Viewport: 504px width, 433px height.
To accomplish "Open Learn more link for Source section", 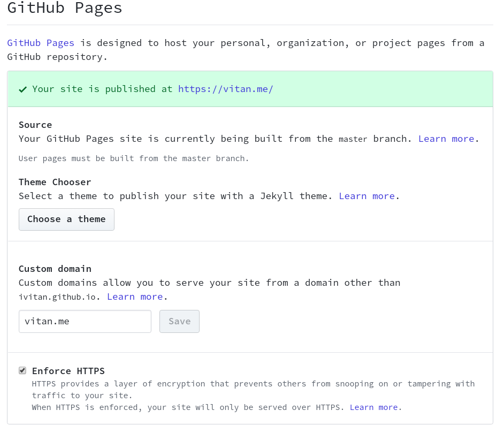I will pyautogui.click(x=446, y=139).
